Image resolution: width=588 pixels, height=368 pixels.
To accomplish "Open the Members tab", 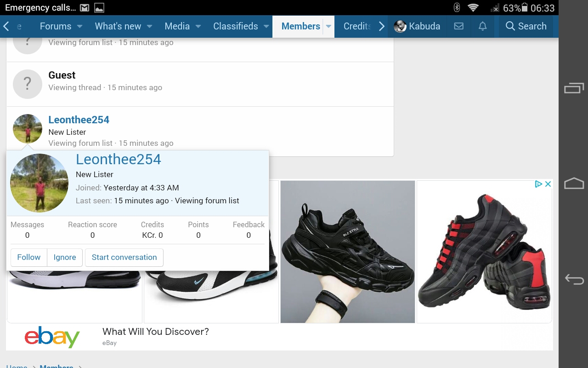I will pos(300,26).
